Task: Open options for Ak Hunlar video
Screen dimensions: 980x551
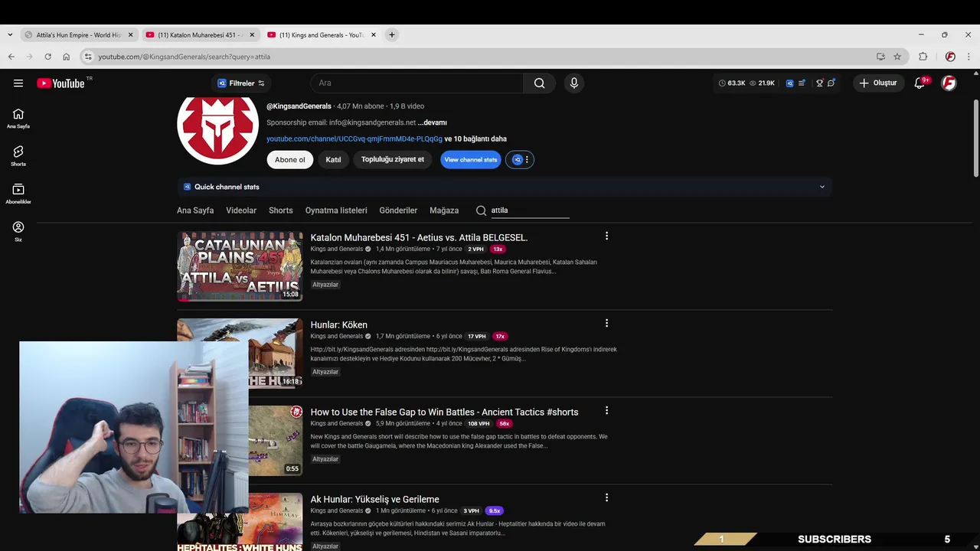Action: pyautogui.click(x=606, y=498)
